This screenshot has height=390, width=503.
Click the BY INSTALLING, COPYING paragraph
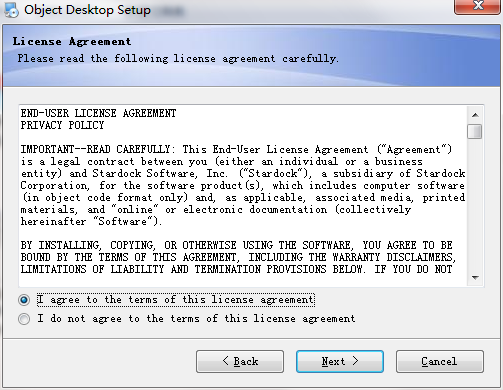238,257
